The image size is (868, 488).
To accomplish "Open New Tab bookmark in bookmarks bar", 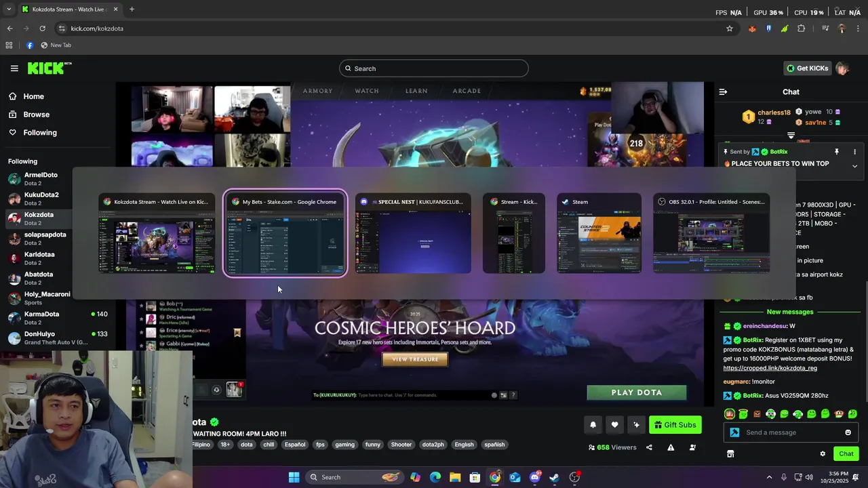I will pyautogui.click(x=56, y=45).
